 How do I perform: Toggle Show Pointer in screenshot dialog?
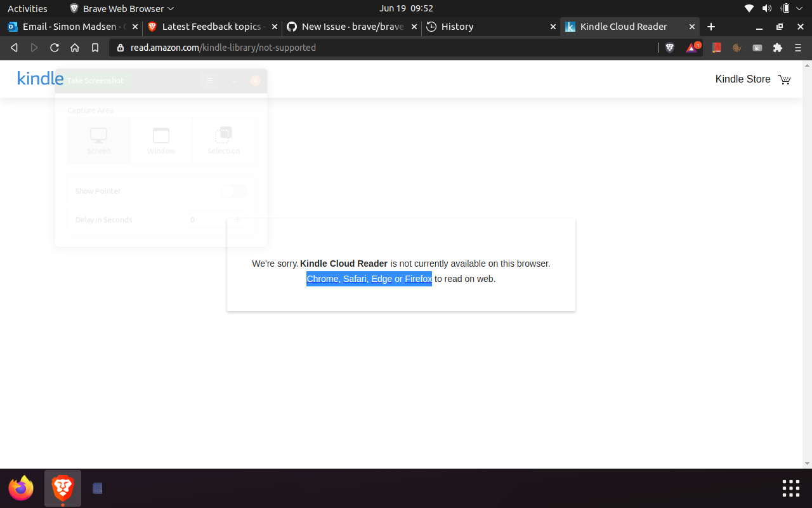tap(233, 191)
